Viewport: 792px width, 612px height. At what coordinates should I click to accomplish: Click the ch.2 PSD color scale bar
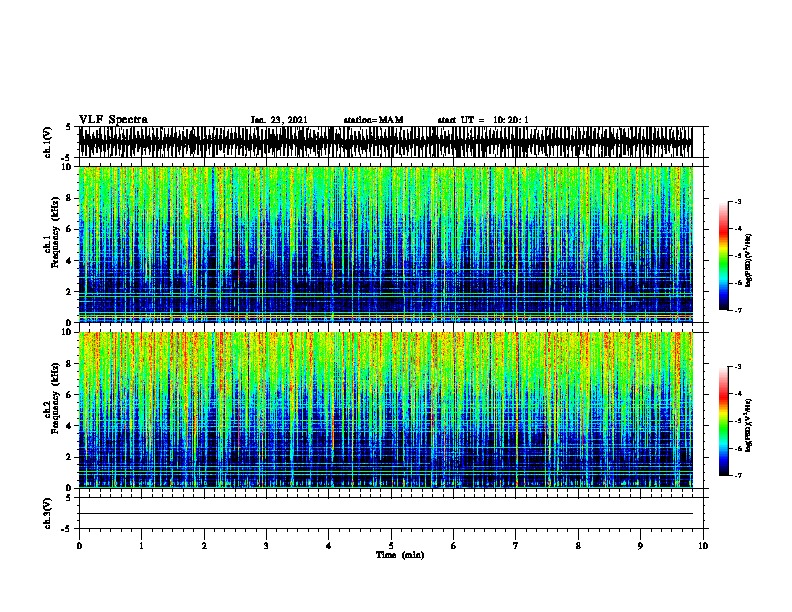[x=724, y=421]
